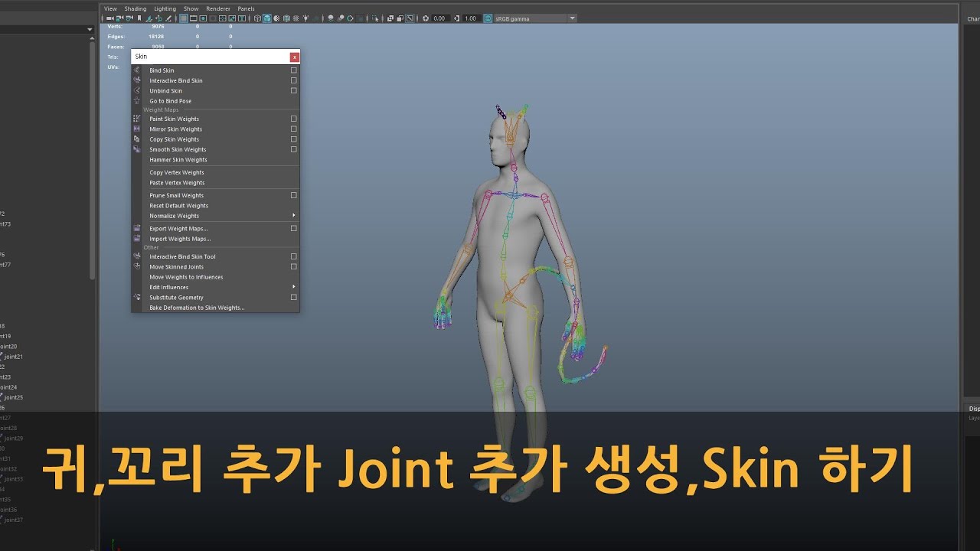This screenshot has height=551, width=980.
Task: Select joint37 in the Outliner
Action: click(12, 520)
